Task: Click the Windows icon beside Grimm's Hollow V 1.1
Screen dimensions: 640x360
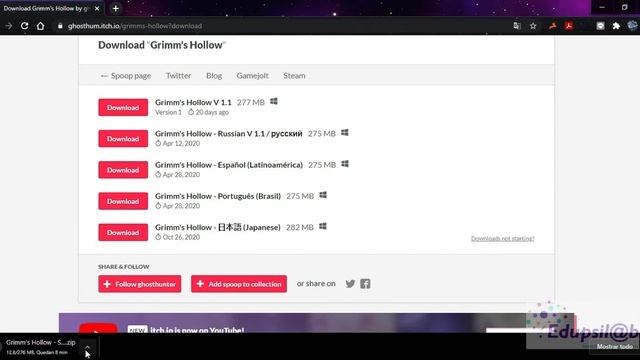Action: pyautogui.click(x=274, y=101)
